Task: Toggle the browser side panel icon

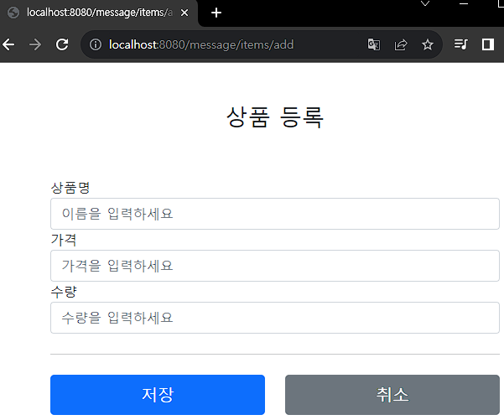Action: pos(488,44)
